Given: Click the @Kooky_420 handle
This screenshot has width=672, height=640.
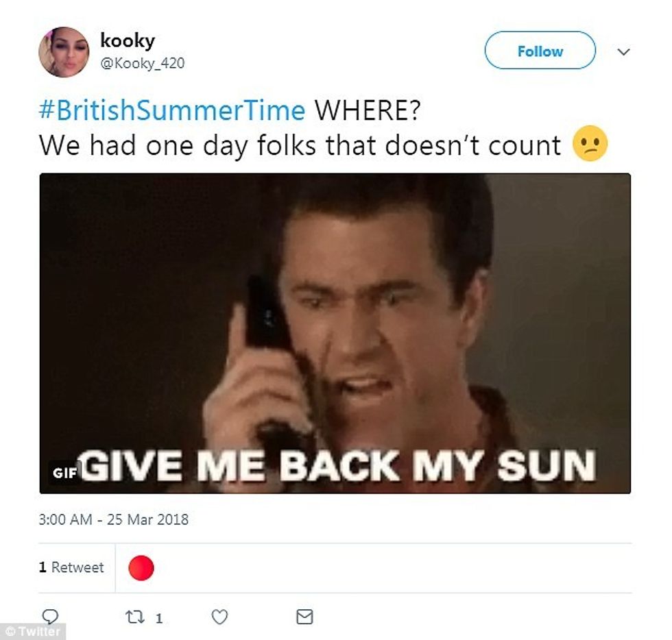Looking at the screenshot, I should tap(143, 64).
